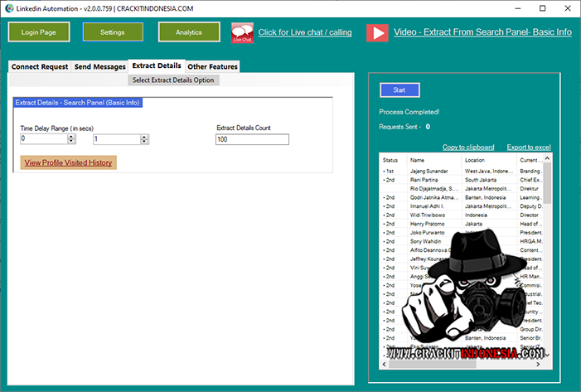The height and width of the screenshot is (392, 581).
Task: Click the Live Chat speech bubble icon
Action: (242, 32)
